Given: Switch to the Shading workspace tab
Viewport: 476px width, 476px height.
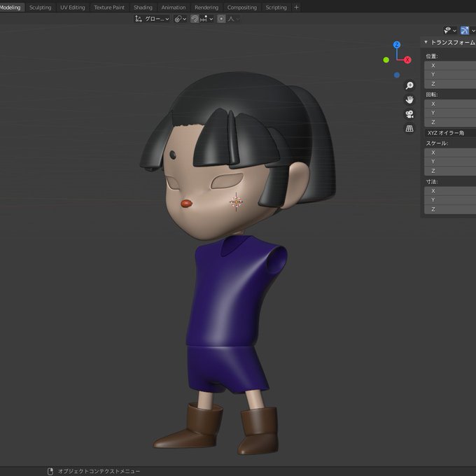Looking at the screenshot, I should pyautogui.click(x=143, y=7).
